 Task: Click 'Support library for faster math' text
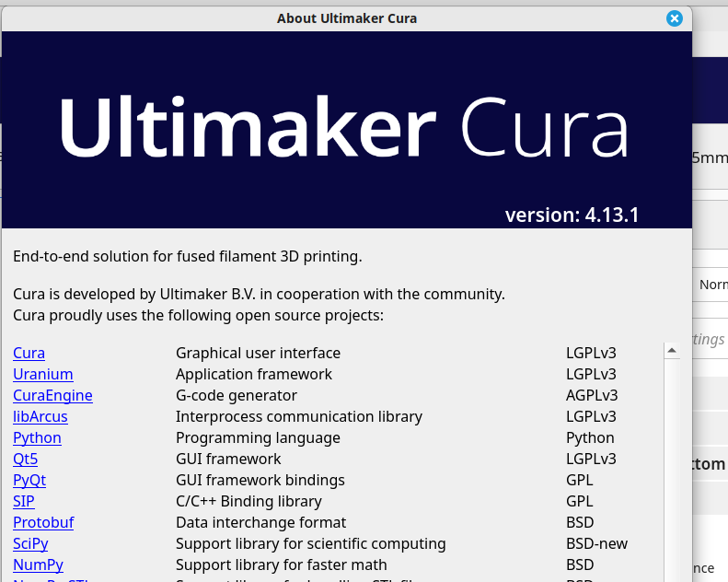coord(281,565)
